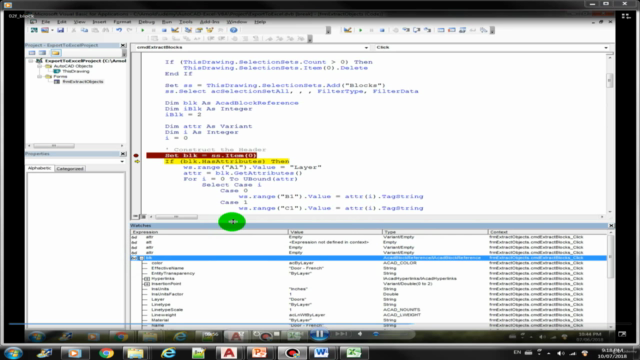Click the Find binoculars icon
Image resolution: width=640 pixels, height=360 pixels.
tap(105, 30)
